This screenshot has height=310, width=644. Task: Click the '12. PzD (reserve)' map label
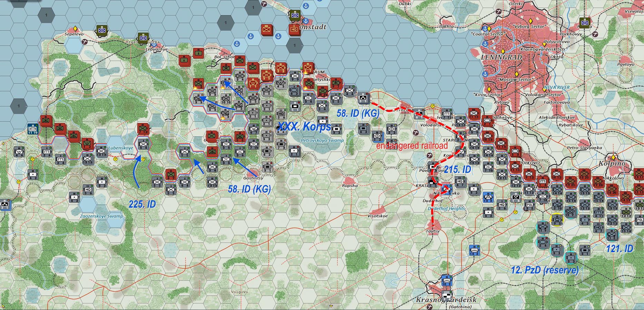[545, 270]
